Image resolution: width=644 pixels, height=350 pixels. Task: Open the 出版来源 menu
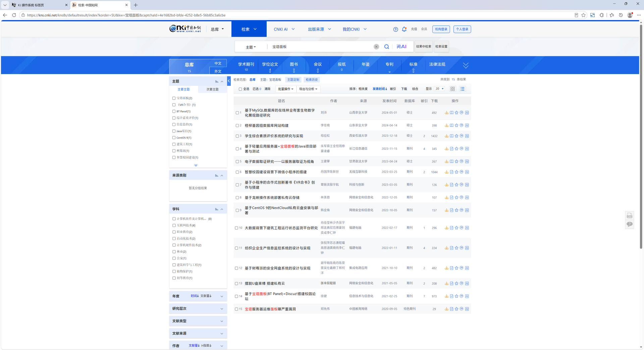(x=319, y=29)
